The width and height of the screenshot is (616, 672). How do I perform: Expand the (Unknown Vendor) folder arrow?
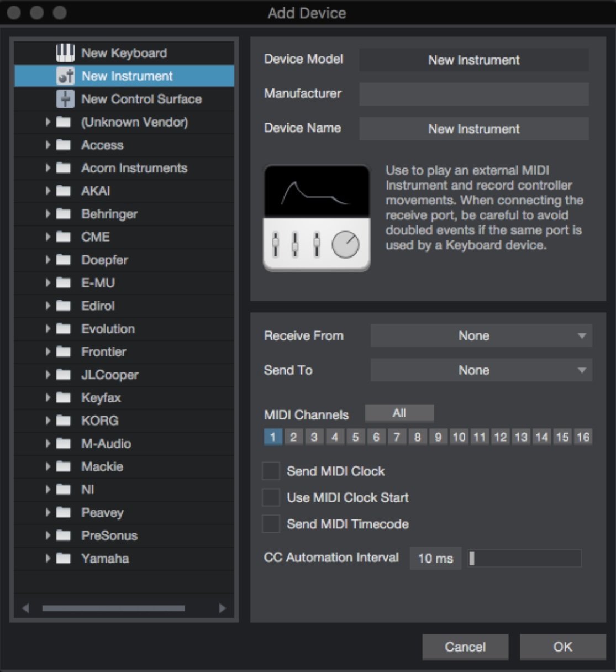tap(48, 122)
